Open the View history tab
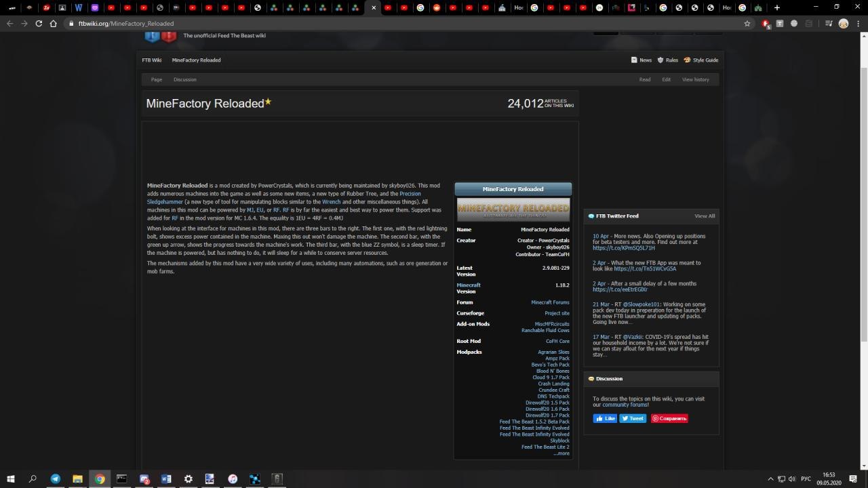 696,79
